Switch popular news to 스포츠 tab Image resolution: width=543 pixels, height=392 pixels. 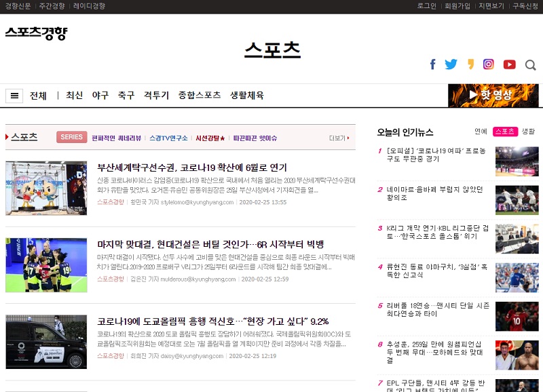(x=505, y=132)
